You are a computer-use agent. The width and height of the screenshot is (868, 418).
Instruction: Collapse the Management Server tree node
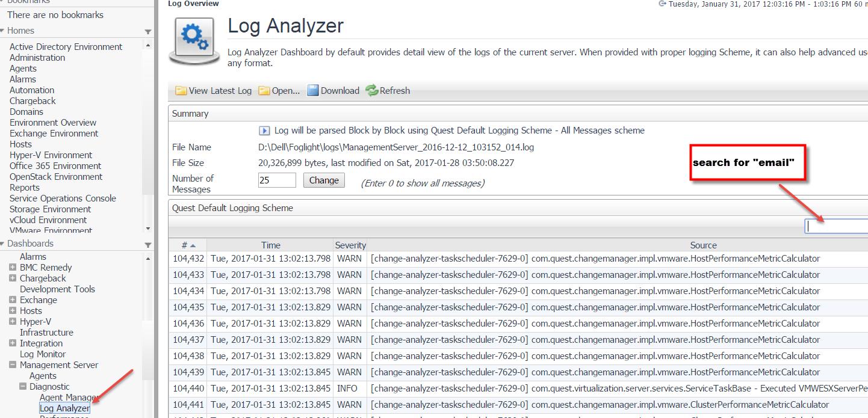(13, 365)
